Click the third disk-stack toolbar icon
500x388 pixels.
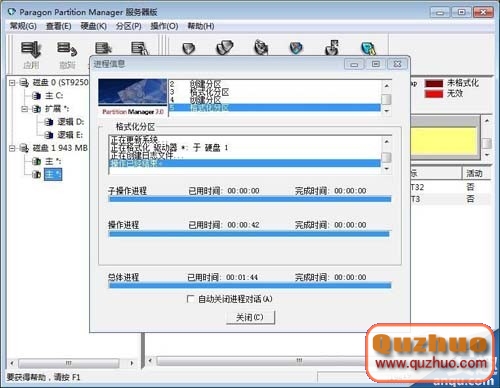pos(103,49)
